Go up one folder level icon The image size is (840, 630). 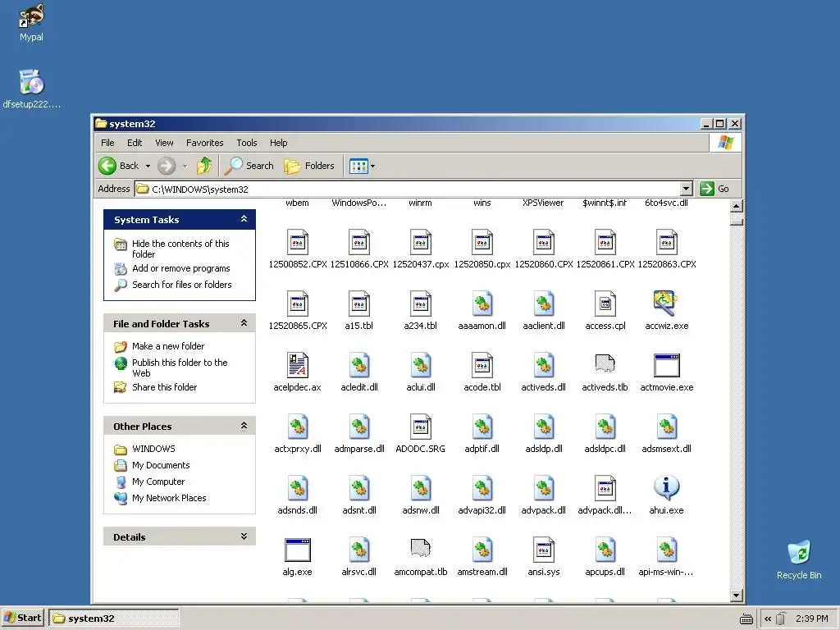pos(204,166)
